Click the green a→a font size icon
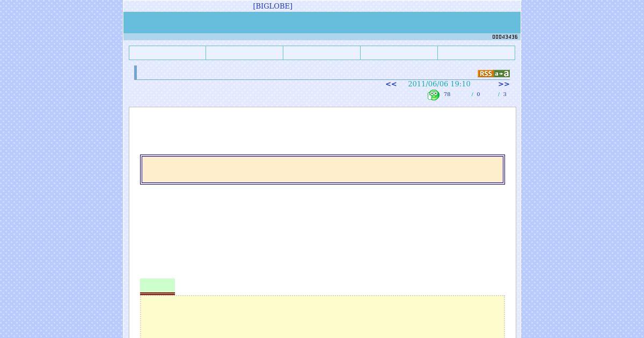Screen dimensions: 644x338 pyautogui.click(x=502, y=74)
